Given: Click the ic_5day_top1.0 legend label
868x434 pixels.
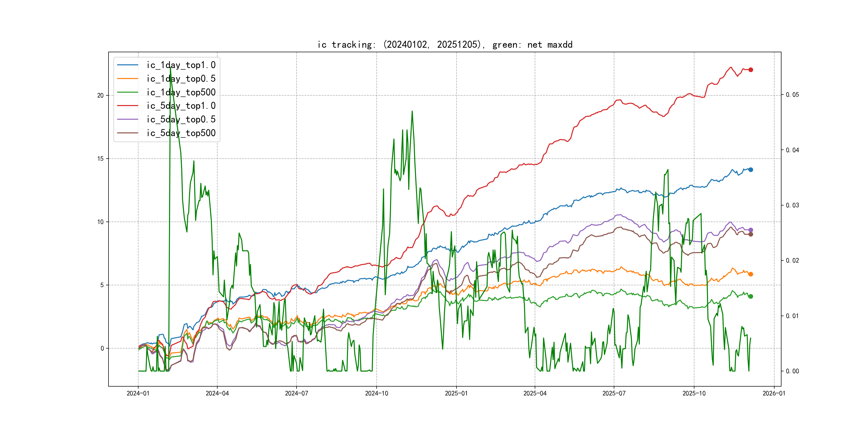Looking at the screenshot, I should coord(181,106).
